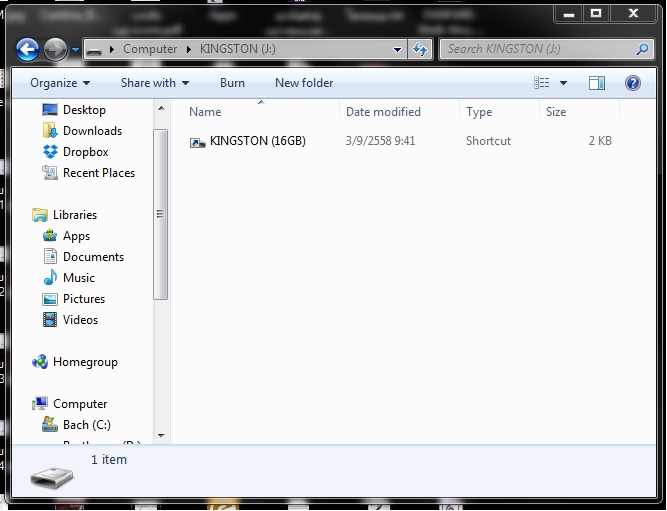667x511 pixels.
Task: Click the Computer icon in navigation pane
Action: (40, 403)
